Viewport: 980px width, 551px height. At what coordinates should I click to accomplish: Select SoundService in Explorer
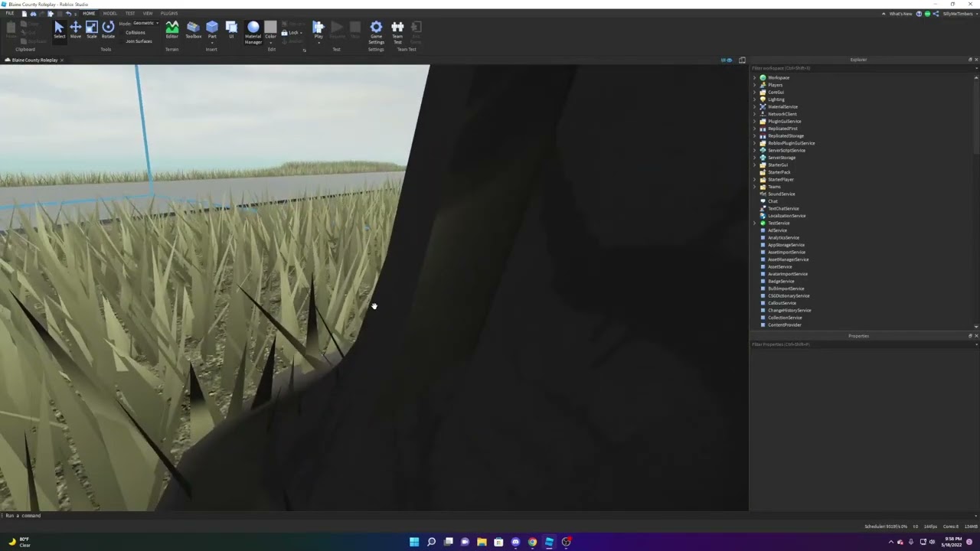(x=781, y=194)
